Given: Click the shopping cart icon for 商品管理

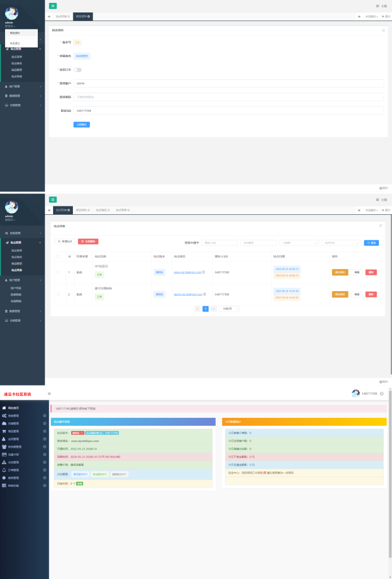Looking at the screenshot, I should (4, 431).
